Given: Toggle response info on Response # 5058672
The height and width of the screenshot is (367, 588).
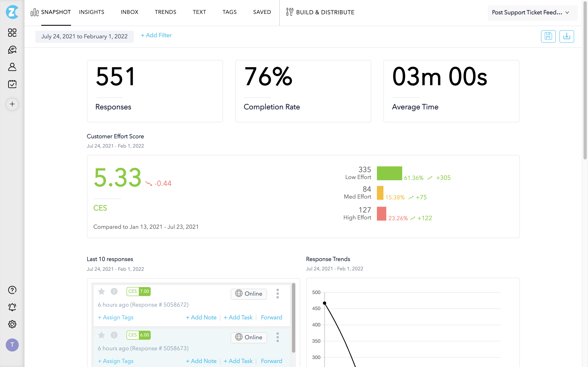Looking at the screenshot, I should 114,292.
